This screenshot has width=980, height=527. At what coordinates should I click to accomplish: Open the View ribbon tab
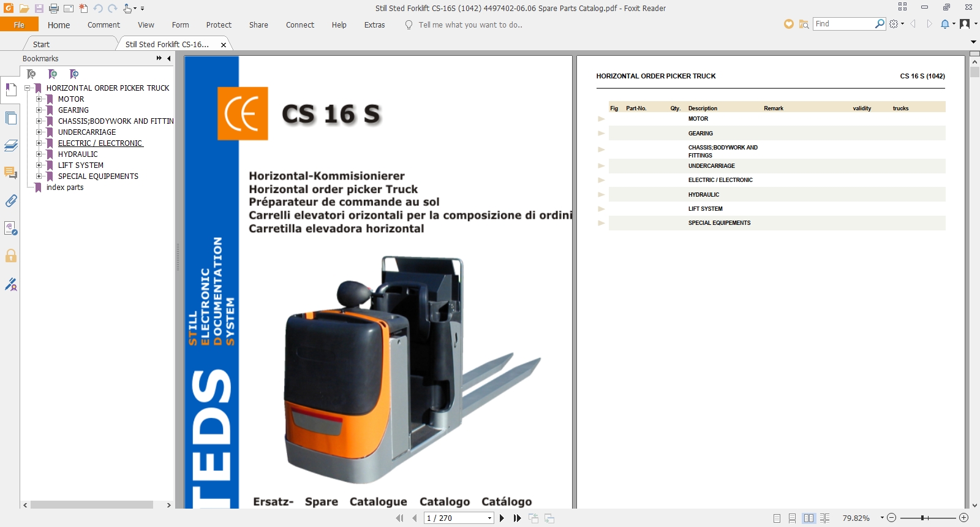(x=146, y=25)
